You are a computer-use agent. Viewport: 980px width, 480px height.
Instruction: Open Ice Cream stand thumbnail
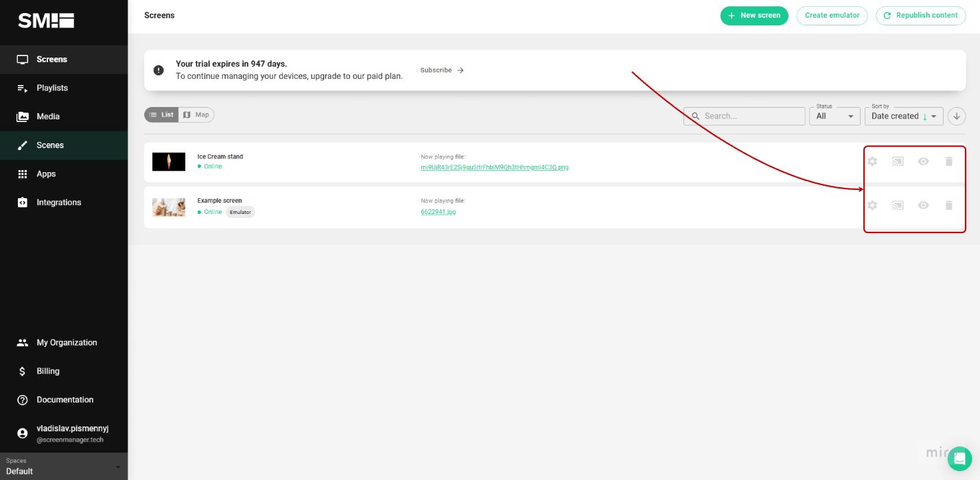(169, 162)
